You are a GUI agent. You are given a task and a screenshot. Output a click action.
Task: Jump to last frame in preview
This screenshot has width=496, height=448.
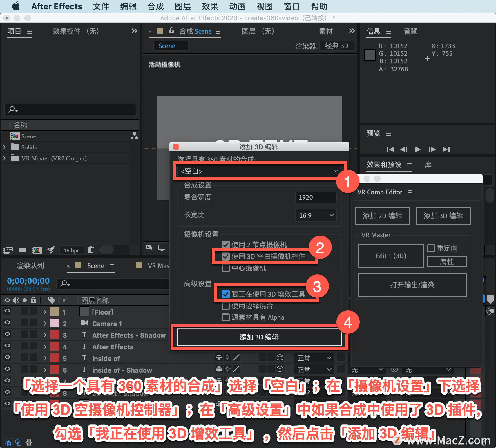[x=446, y=149]
